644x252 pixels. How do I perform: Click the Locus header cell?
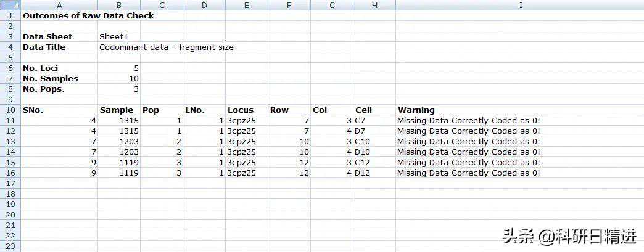tap(247, 110)
